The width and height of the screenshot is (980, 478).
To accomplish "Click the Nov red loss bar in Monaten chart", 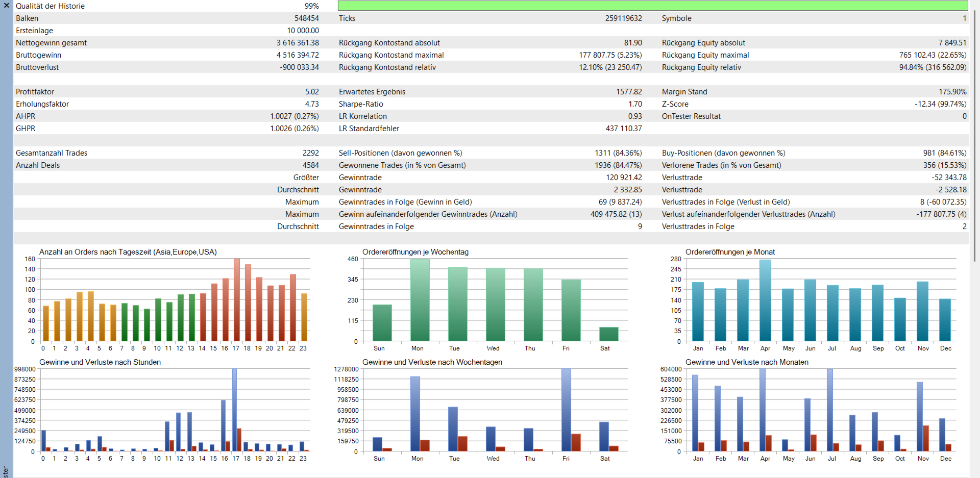I will pyautogui.click(x=926, y=439).
